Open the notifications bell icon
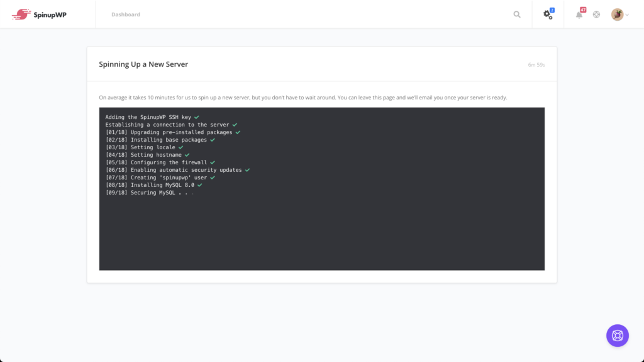 (x=579, y=15)
